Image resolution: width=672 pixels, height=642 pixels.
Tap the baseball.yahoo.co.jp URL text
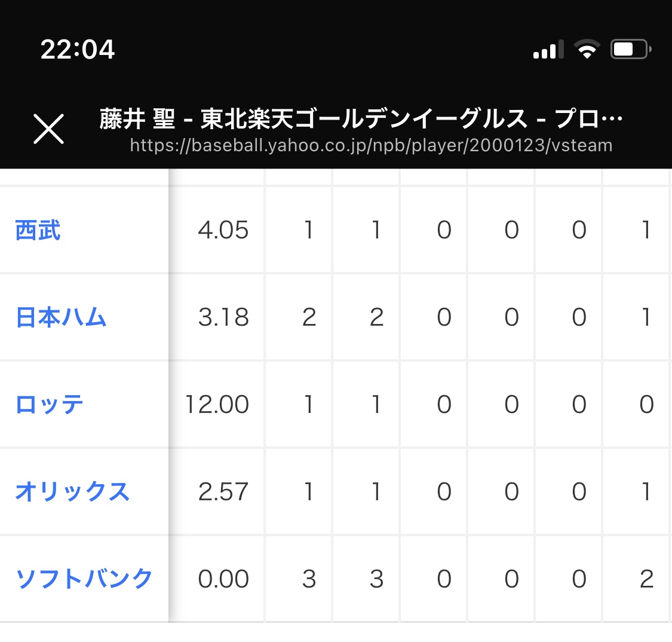point(371,145)
